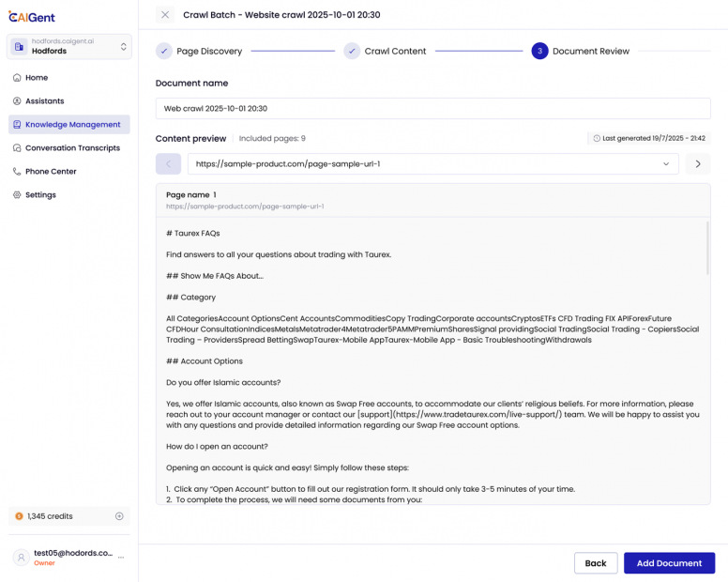Go to next page preview

(697, 164)
